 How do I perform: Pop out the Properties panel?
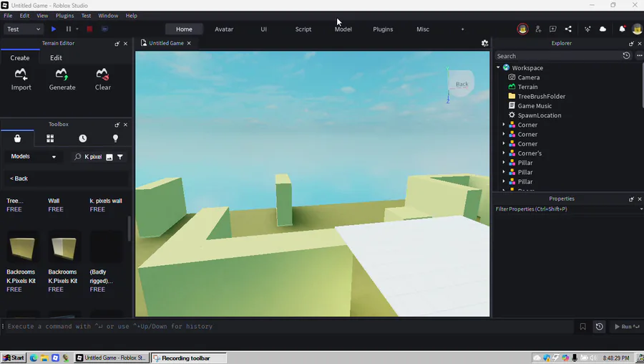pos(631,199)
